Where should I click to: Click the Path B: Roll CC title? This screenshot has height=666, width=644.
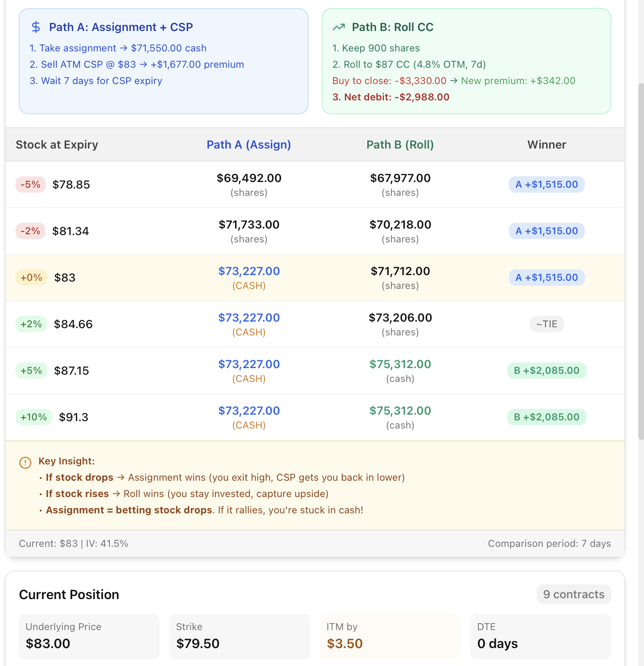pos(393,27)
